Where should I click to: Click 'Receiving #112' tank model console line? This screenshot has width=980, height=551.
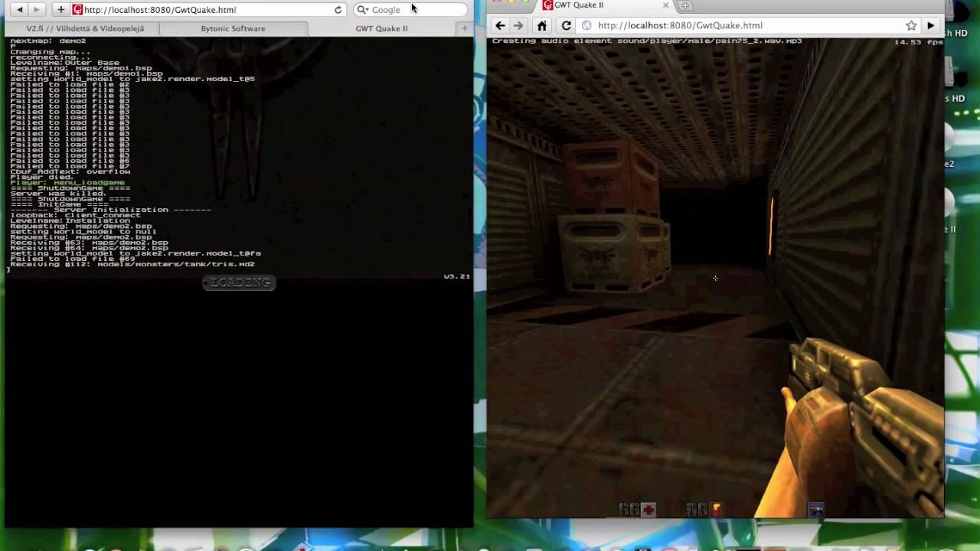pos(132,264)
